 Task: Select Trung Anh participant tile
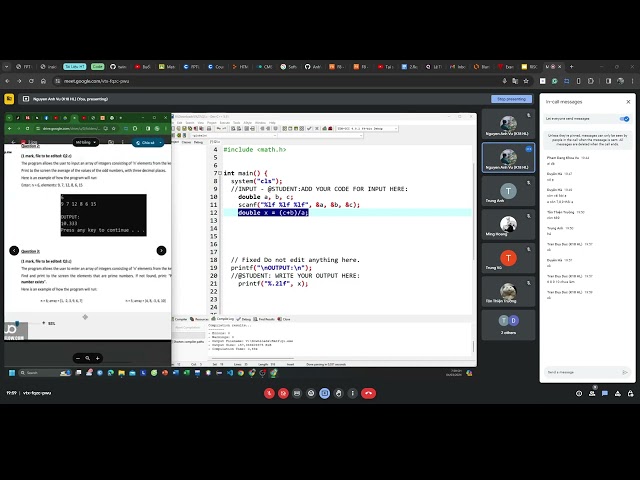tap(508, 191)
